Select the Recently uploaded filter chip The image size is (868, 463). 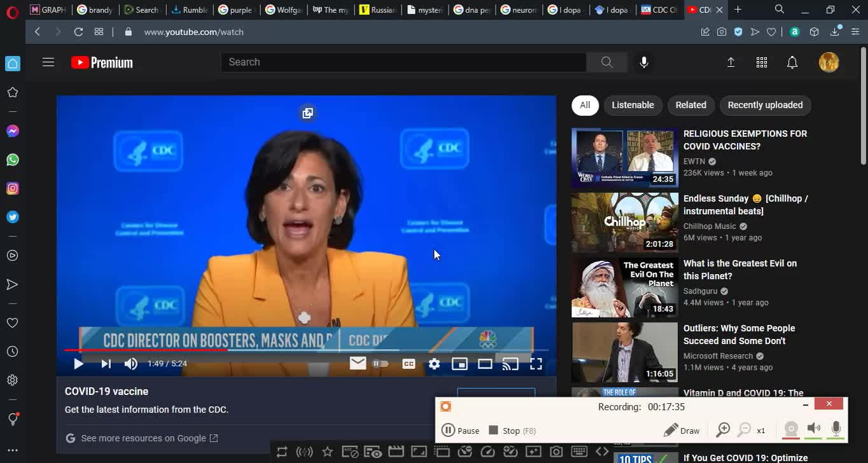coord(765,105)
